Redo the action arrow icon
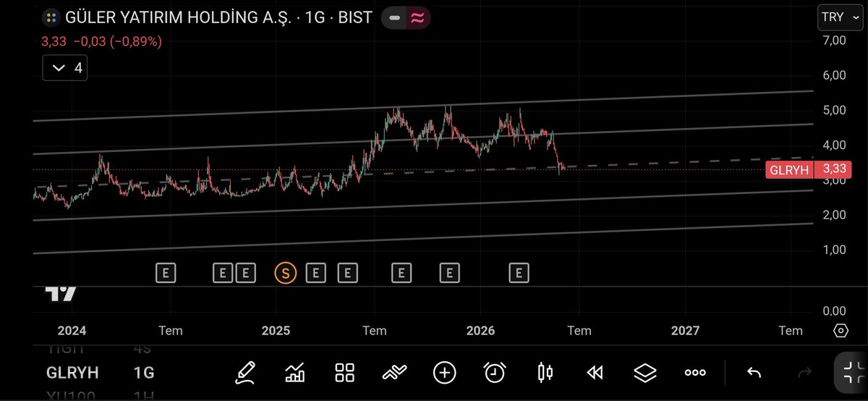 [x=804, y=373]
